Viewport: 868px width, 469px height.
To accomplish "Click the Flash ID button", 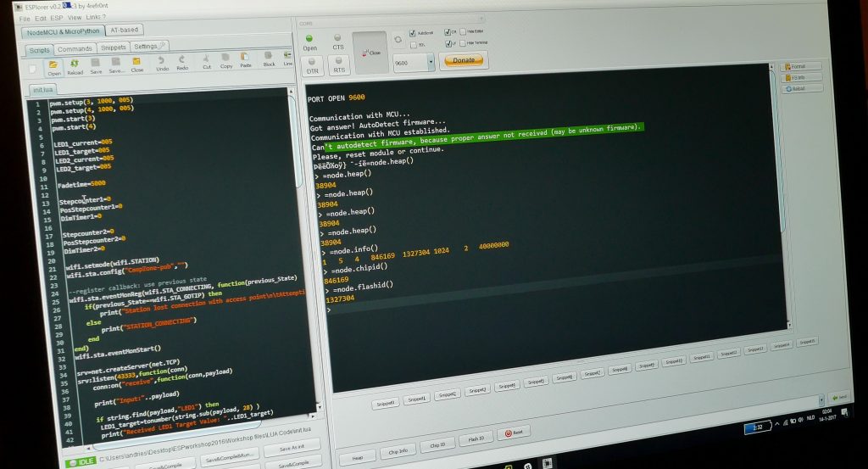I will pyautogui.click(x=476, y=438).
